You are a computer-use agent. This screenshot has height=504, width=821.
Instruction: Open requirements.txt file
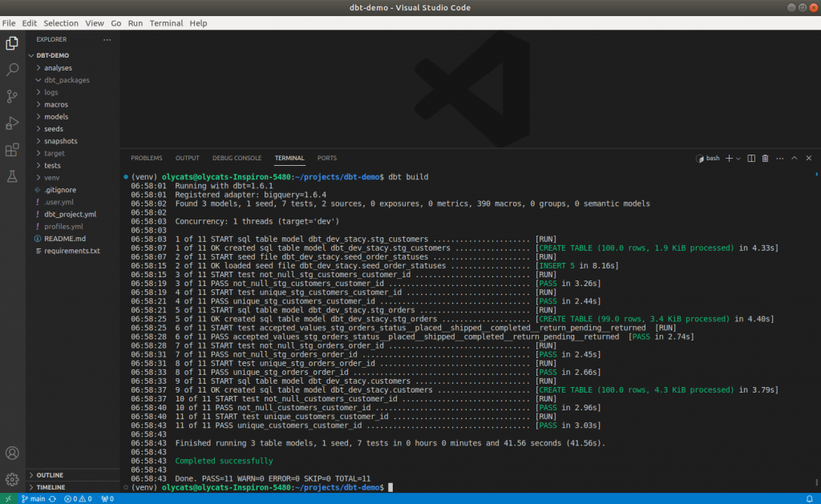(73, 251)
